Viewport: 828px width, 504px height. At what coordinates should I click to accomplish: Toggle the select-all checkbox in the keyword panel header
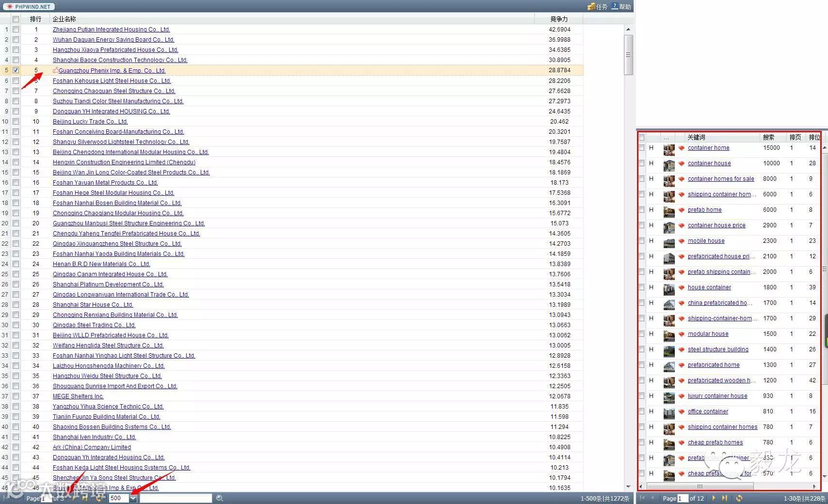tap(641, 138)
